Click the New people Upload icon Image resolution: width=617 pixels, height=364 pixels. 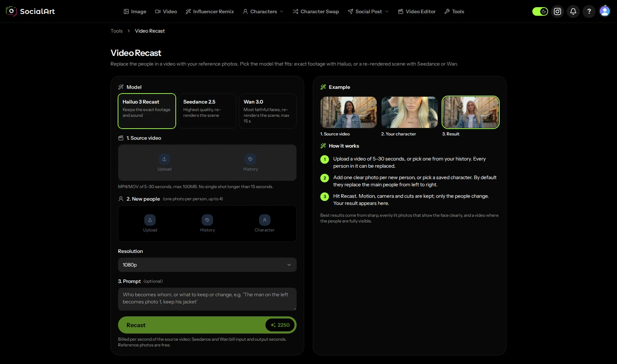[150, 220]
